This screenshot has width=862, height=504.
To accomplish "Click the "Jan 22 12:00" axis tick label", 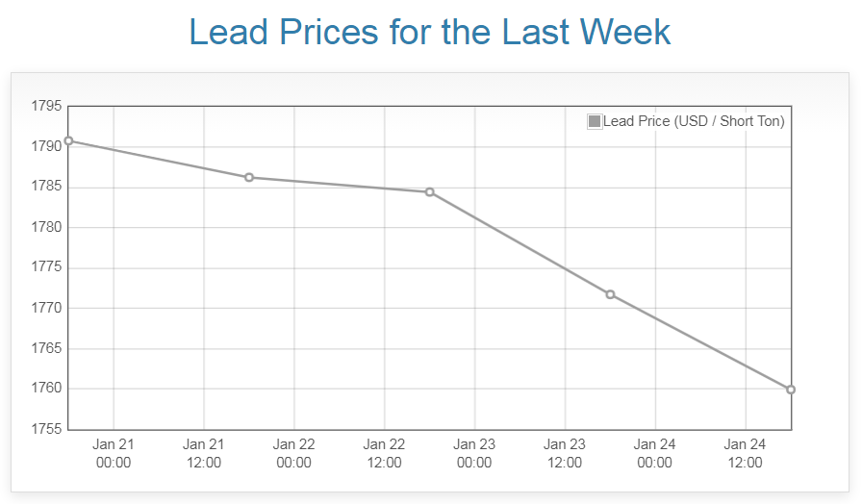I will pos(384,453).
